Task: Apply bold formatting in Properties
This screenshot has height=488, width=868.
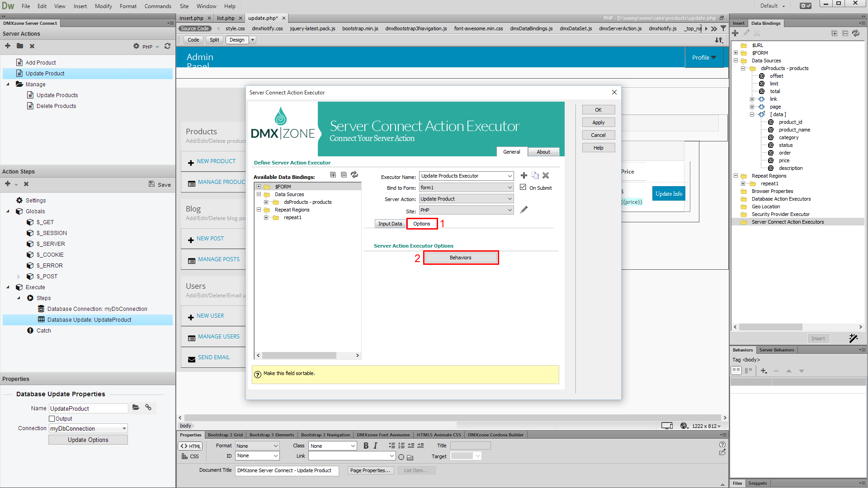Action: 366,446
